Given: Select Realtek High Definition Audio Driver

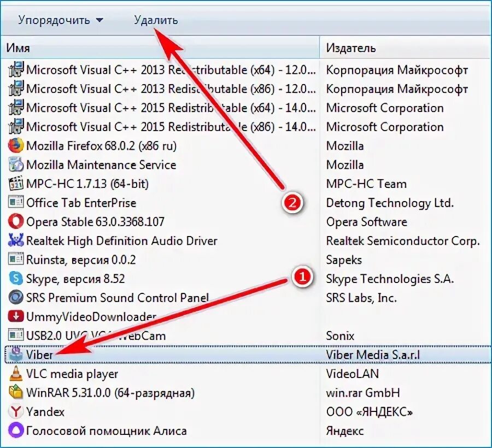Looking at the screenshot, I should point(122,241).
